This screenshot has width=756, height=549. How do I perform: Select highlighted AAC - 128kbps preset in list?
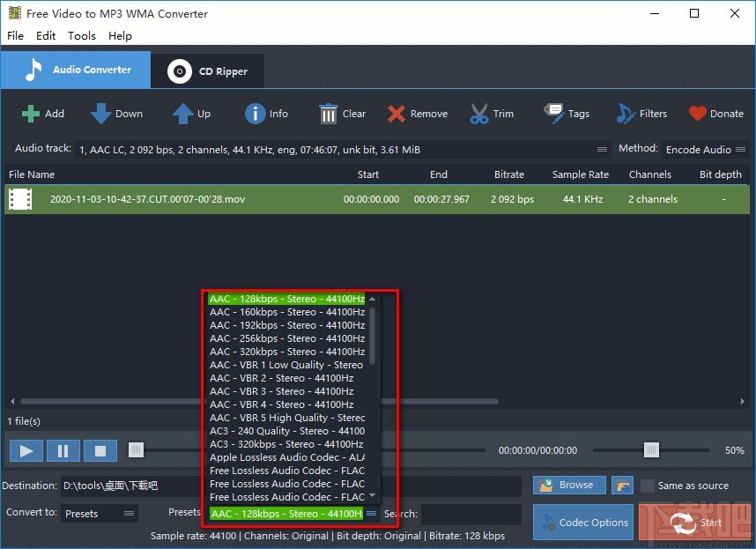click(x=287, y=299)
